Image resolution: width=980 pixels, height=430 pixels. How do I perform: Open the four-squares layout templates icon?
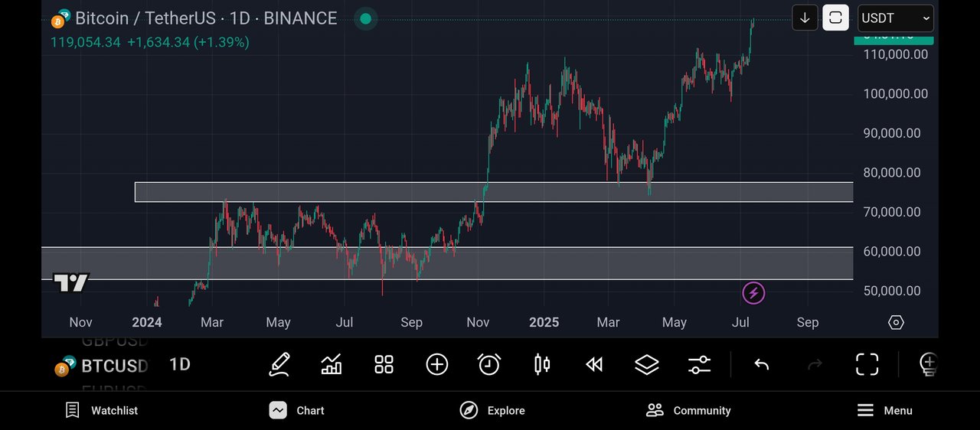point(384,364)
